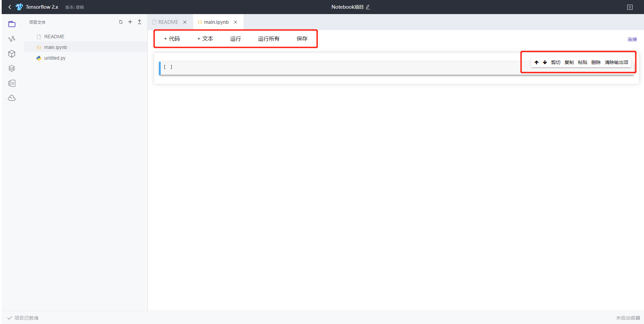Click the upload file icon
Viewport: 644px width, 324px height.
pos(140,22)
